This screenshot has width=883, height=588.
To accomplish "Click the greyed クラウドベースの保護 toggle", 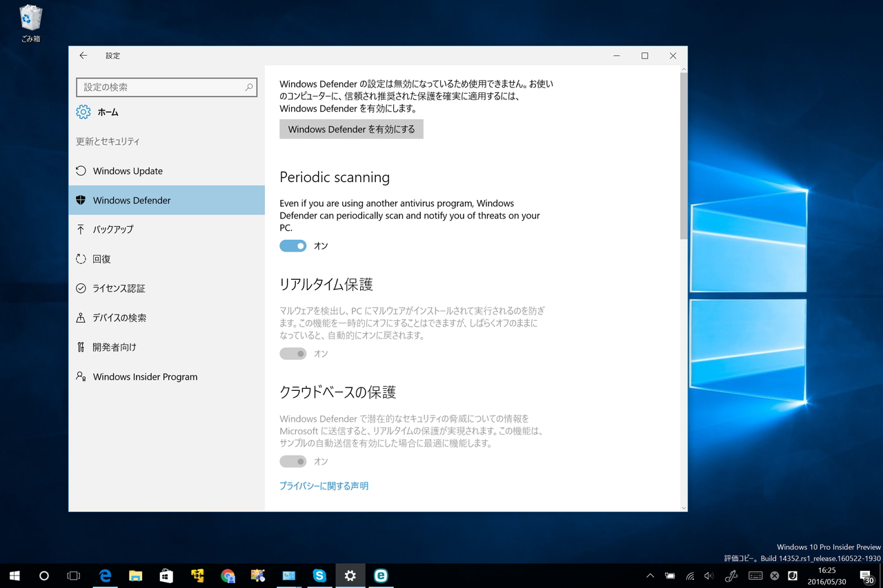I will point(293,461).
